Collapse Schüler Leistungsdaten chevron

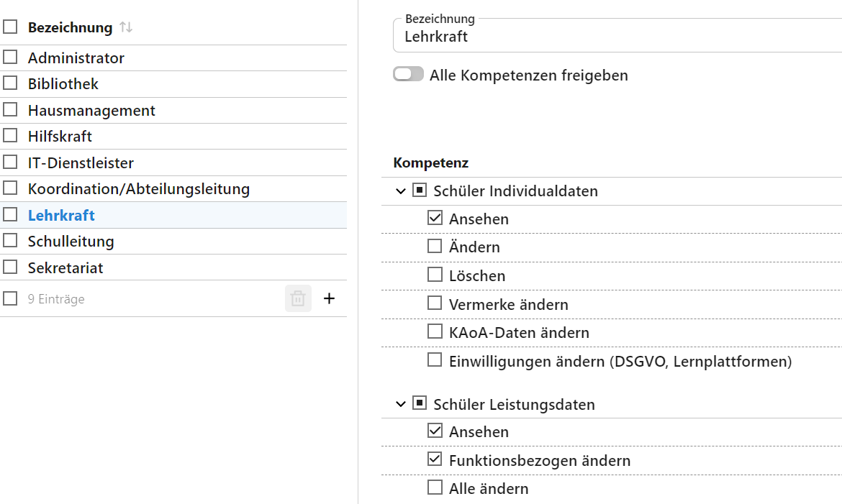point(401,404)
